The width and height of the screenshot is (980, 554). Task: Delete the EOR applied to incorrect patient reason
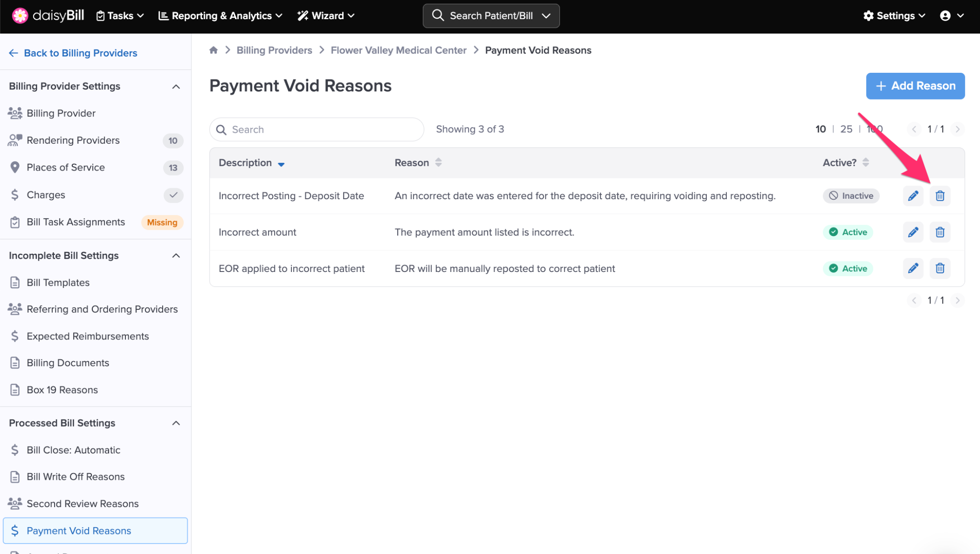point(940,269)
